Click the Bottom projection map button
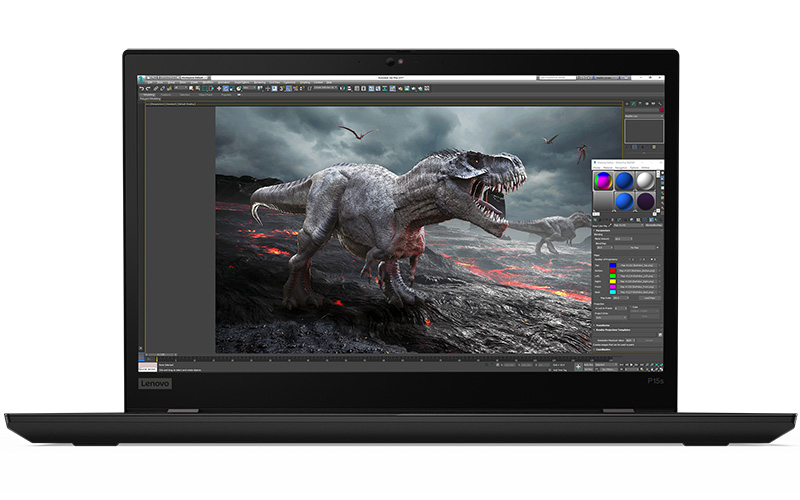The width and height of the screenshot is (800, 500). (637, 271)
